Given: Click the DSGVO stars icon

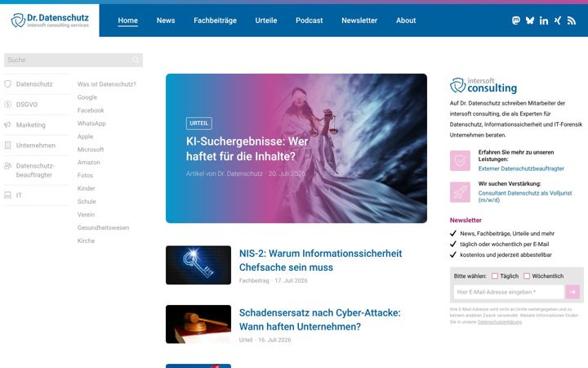Looking at the screenshot, I should [7, 105].
